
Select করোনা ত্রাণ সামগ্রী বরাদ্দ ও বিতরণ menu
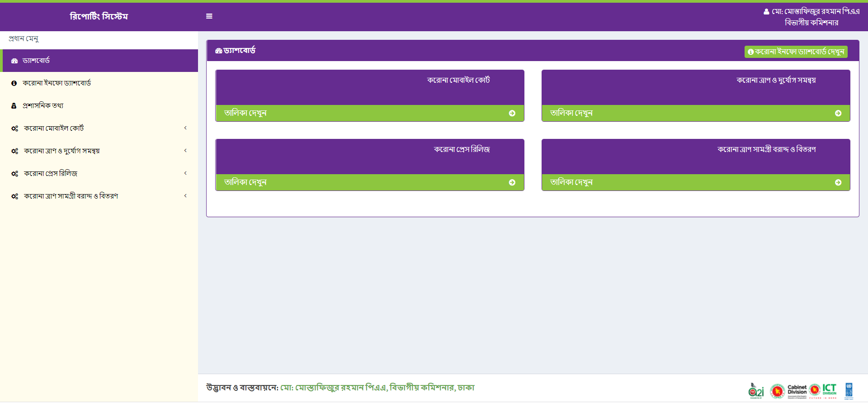click(x=99, y=196)
